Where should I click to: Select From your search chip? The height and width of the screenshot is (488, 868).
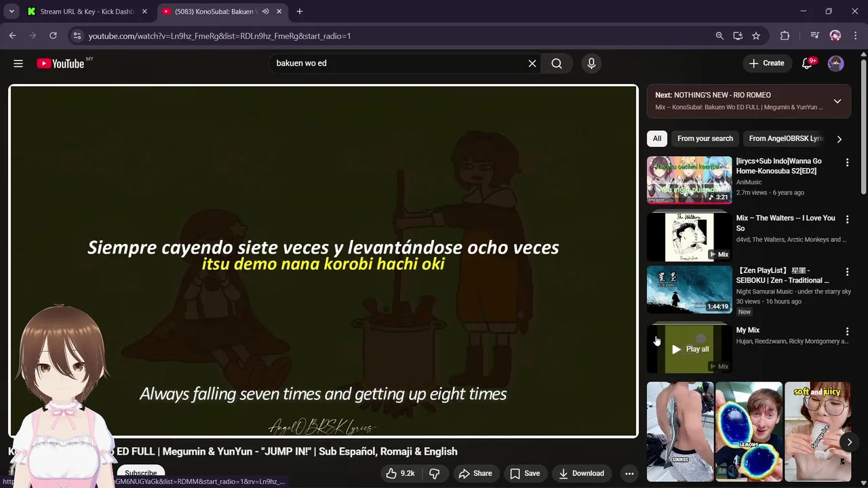(x=705, y=138)
